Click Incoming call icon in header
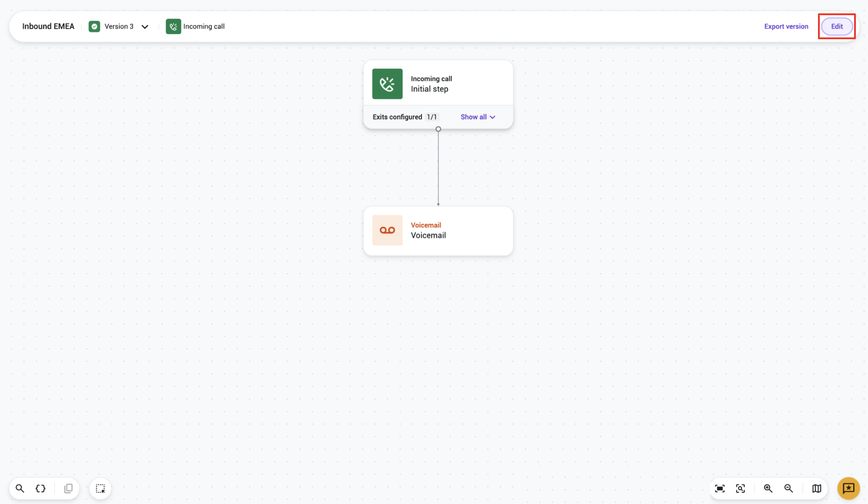The height and width of the screenshot is (504, 868). point(173,26)
